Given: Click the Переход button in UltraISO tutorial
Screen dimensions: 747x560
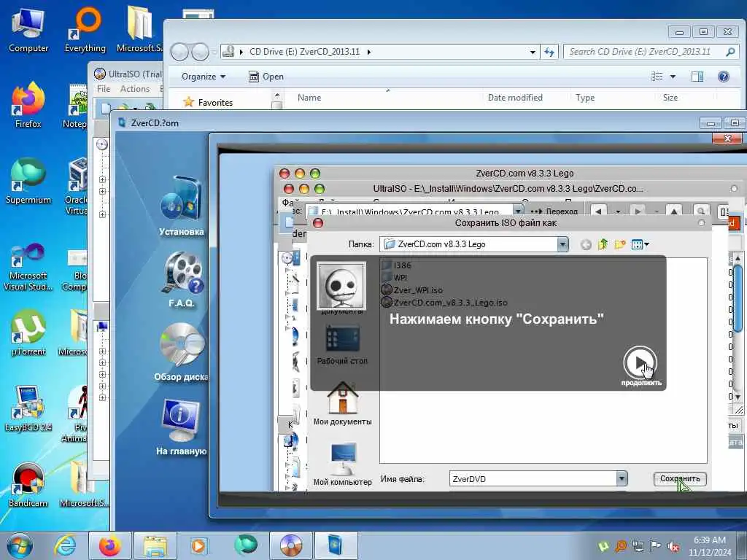Looking at the screenshot, I should pos(554,211).
